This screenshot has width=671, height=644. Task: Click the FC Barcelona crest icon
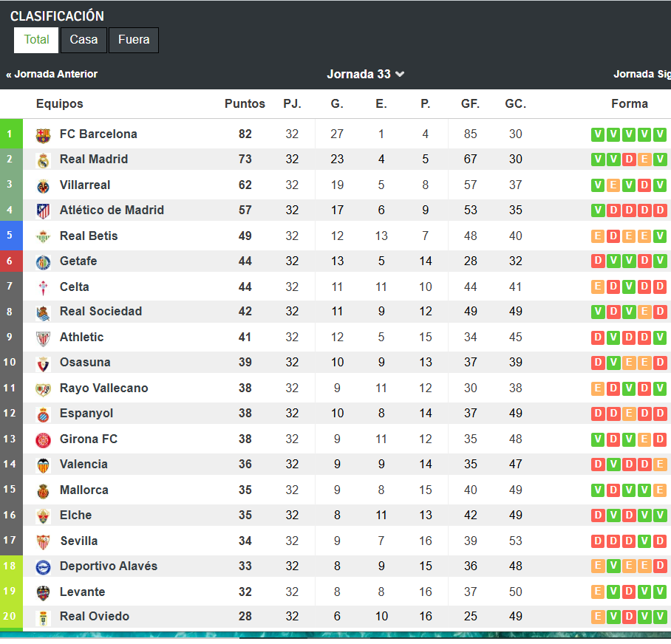point(44,135)
